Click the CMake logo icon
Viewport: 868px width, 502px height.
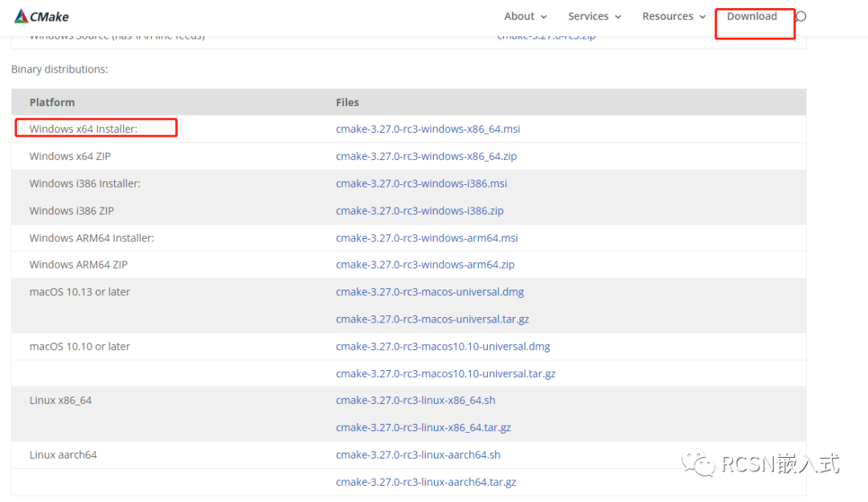tap(22, 16)
